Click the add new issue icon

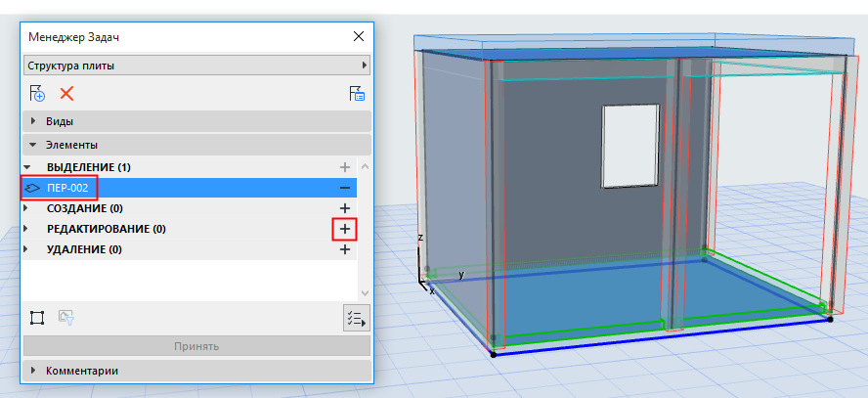tap(37, 93)
